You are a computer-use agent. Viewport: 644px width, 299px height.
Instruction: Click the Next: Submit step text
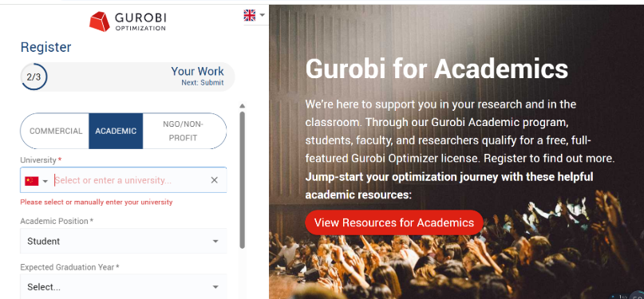(x=203, y=83)
